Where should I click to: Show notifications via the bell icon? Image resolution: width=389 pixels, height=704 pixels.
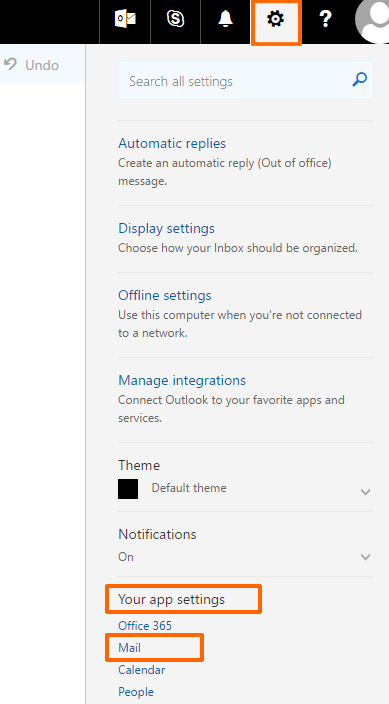tap(225, 19)
